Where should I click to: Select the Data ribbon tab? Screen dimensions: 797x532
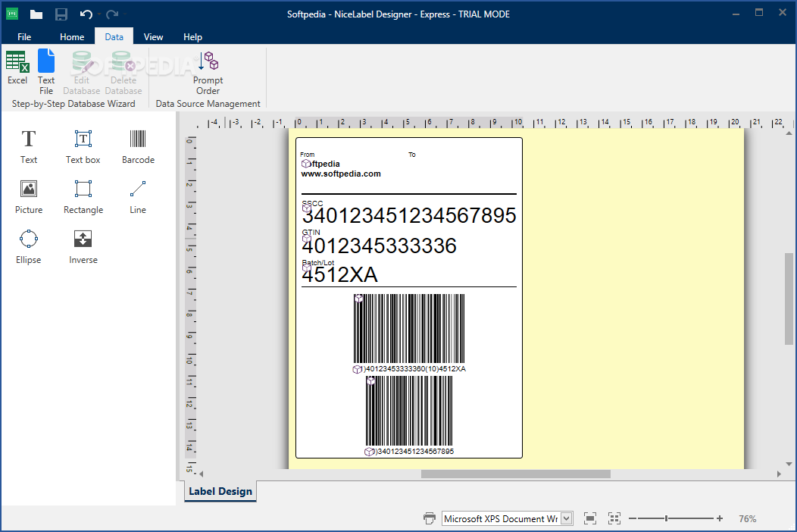click(x=114, y=36)
